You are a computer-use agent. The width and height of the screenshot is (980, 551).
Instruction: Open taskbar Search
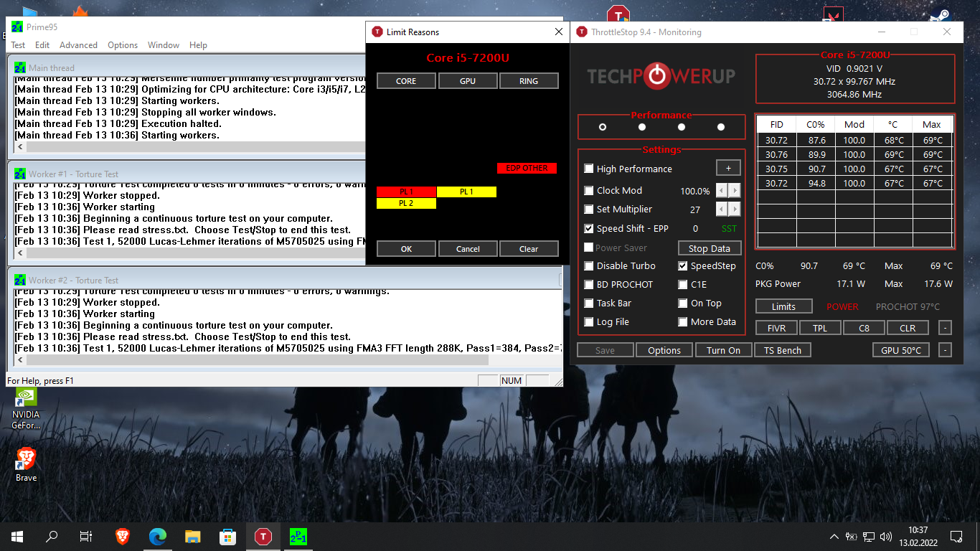click(52, 536)
